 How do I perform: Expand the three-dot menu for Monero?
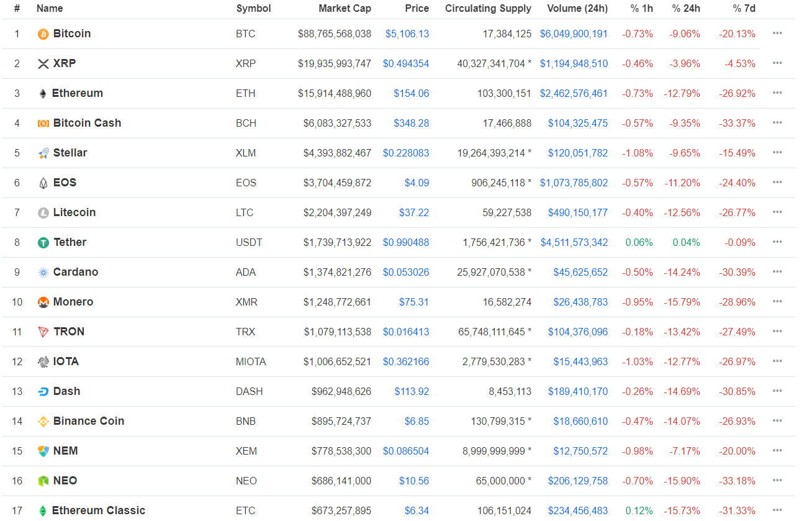(777, 301)
